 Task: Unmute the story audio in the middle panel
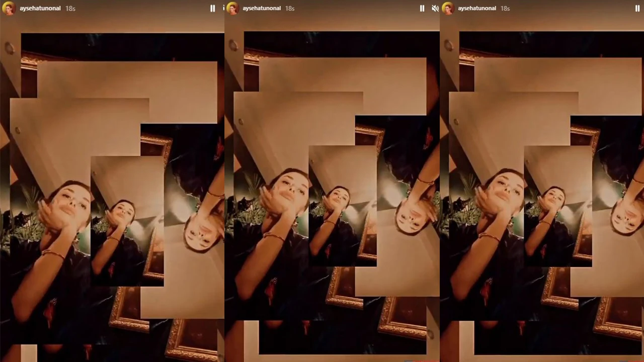point(435,9)
